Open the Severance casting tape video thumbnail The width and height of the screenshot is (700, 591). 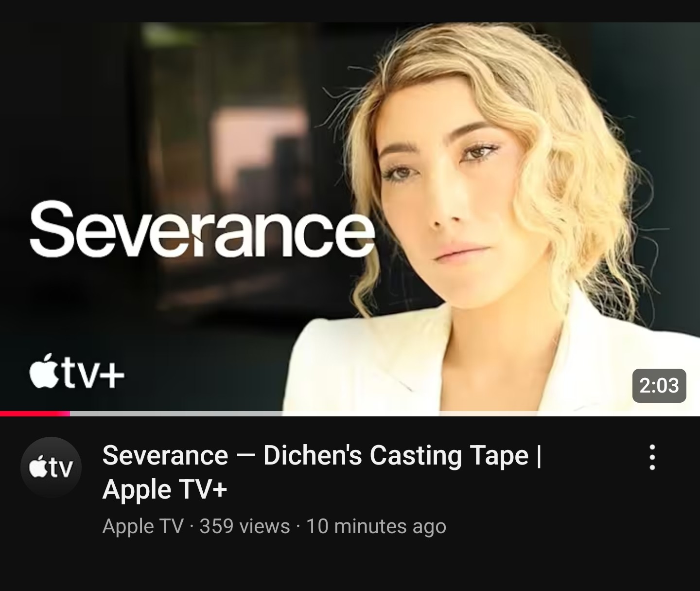[350, 218]
